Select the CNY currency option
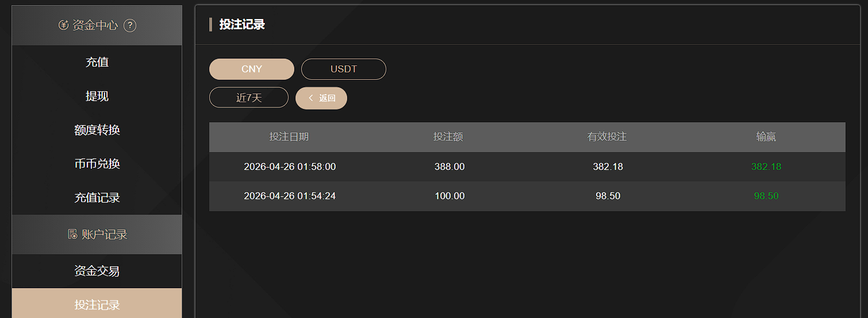 [x=252, y=69]
